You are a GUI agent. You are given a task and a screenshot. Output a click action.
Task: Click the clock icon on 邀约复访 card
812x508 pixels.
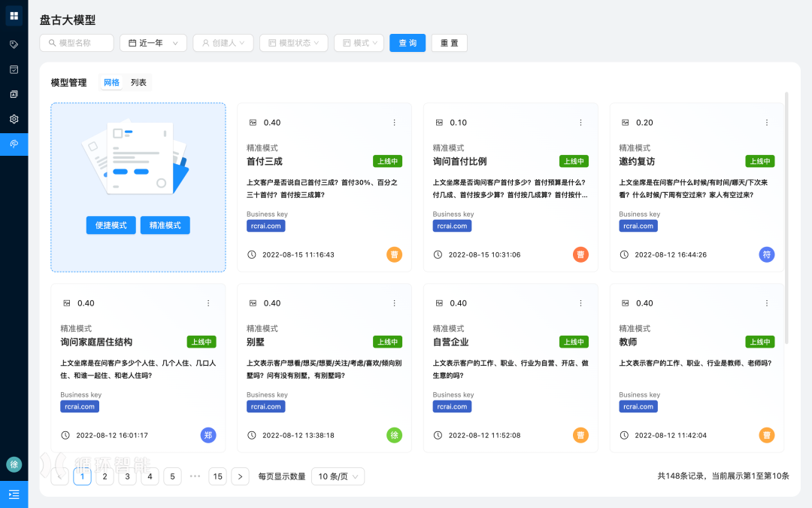click(x=624, y=254)
